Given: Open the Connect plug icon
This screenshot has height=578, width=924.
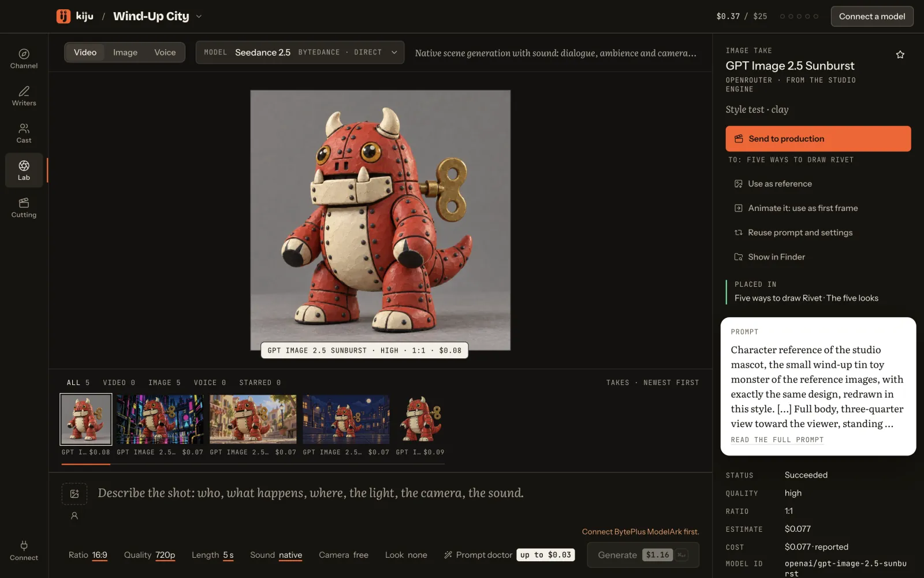Looking at the screenshot, I should coord(24,550).
